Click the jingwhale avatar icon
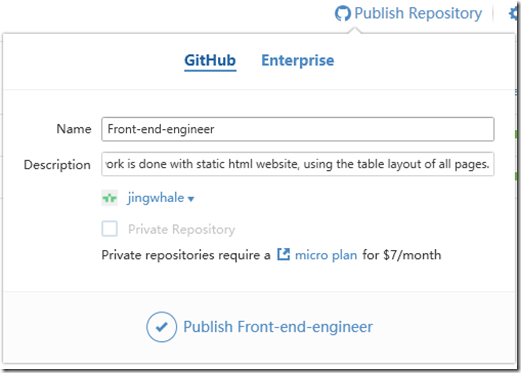 (x=110, y=198)
